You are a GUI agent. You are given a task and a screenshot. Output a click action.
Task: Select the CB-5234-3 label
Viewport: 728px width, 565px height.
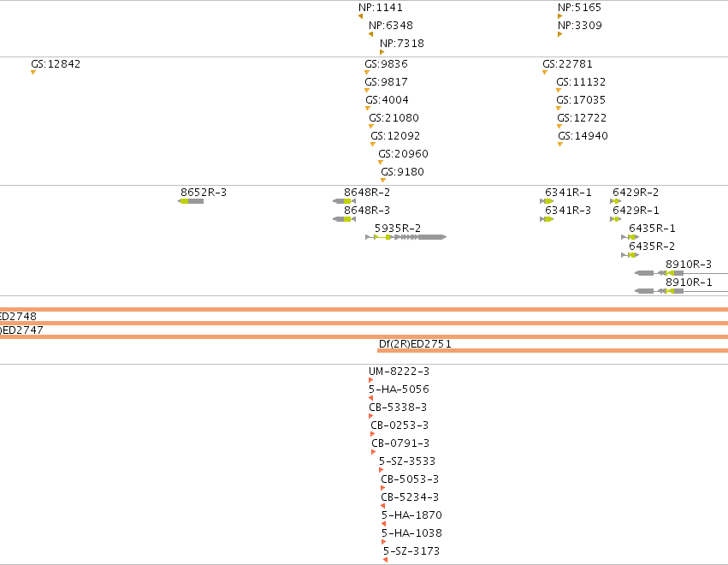tap(410, 497)
